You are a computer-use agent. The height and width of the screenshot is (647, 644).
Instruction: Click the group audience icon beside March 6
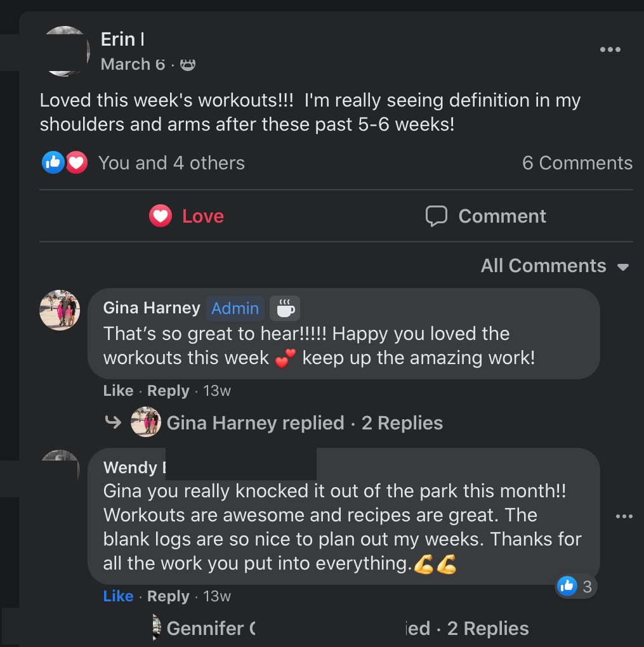click(x=187, y=65)
